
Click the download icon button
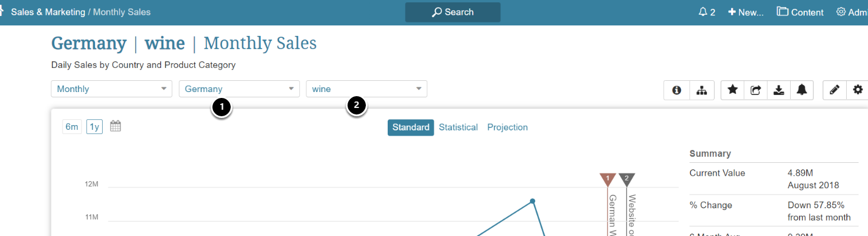pos(779,90)
